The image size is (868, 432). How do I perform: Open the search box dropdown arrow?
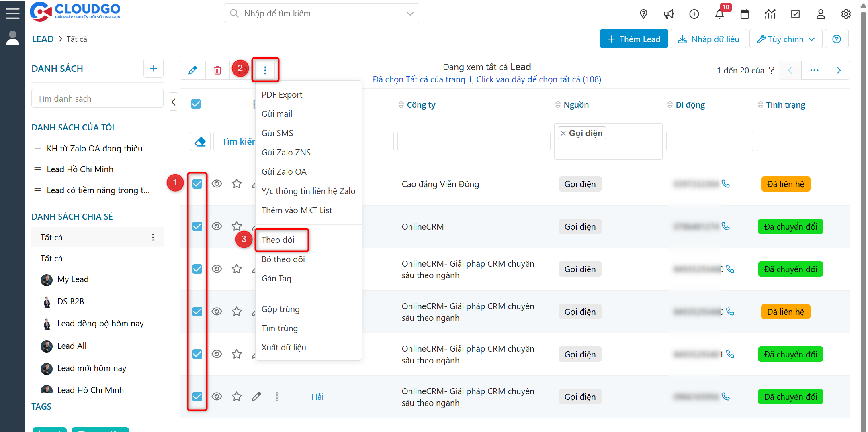click(x=410, y=14)
